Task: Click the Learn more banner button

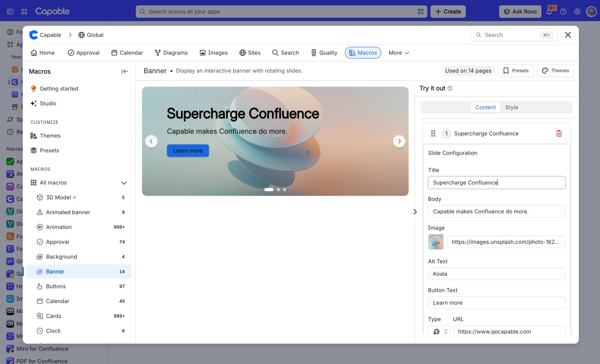Action: [188, 151]
